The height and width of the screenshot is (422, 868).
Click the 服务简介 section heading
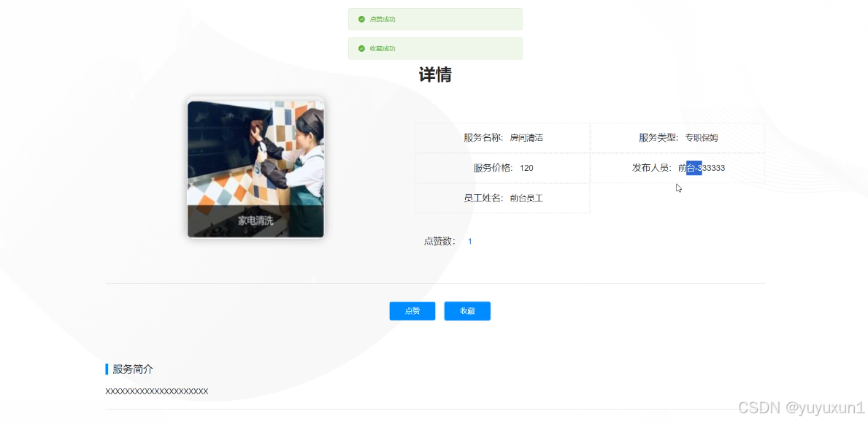(x=133, y=369)
